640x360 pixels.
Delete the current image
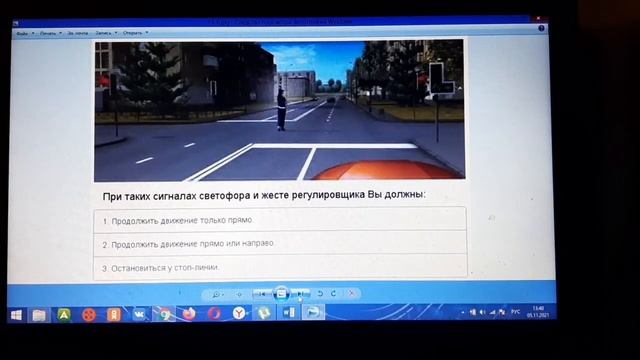351,293
